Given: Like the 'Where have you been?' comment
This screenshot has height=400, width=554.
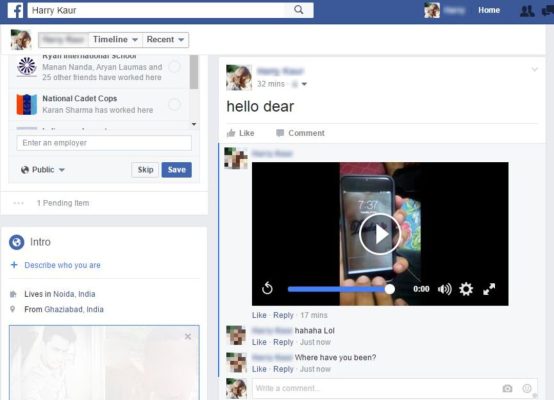Looking at the screenshot, I should click(x=259, y=369).
